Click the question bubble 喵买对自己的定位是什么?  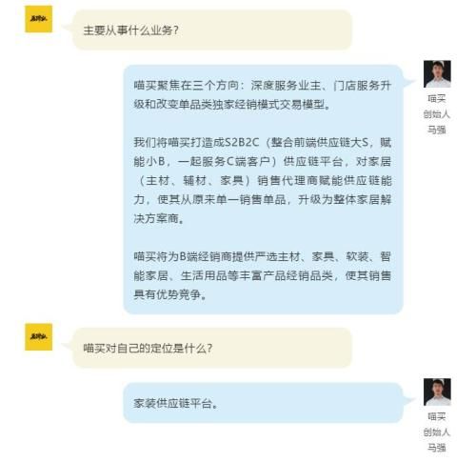(x=212, y=348)
